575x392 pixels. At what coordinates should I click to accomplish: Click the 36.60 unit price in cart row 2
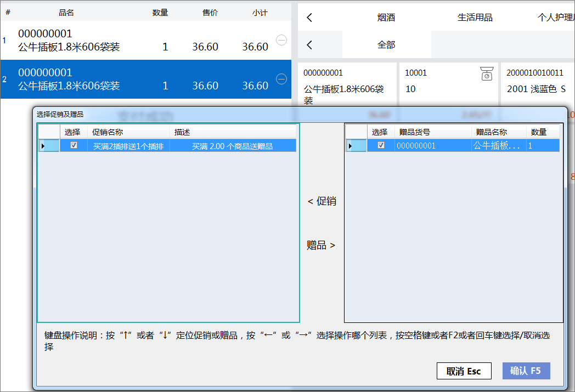coord(205,86)
